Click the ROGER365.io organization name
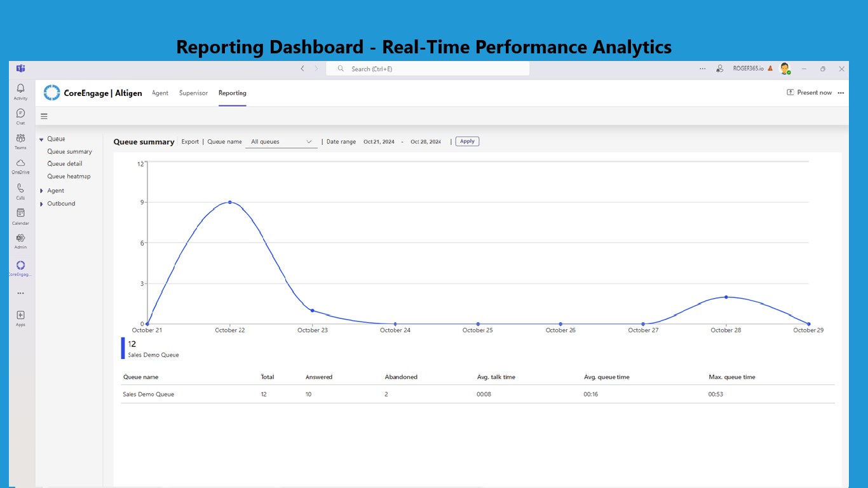 748,68
